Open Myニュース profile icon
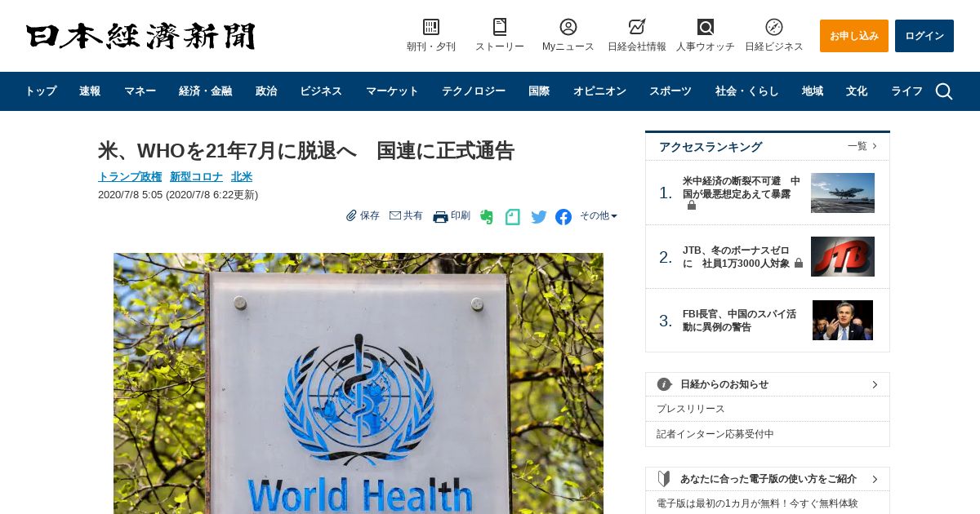Screen dimensions: 980x514 [x=568, y=27]
